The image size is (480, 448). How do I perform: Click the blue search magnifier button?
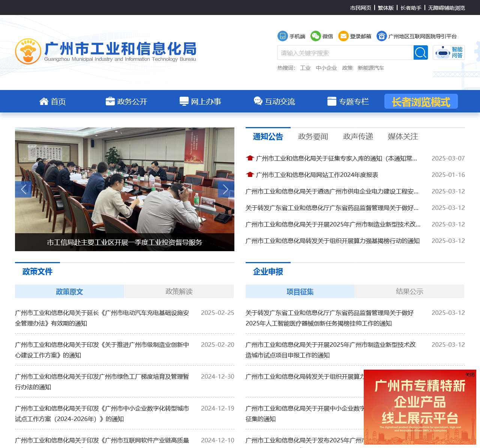tap(421, 52)
